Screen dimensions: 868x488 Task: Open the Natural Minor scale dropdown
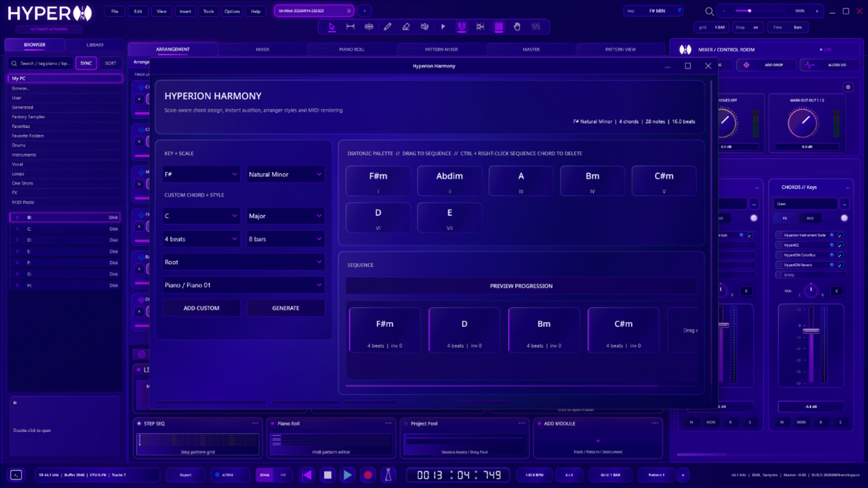(x=286, y=174)
